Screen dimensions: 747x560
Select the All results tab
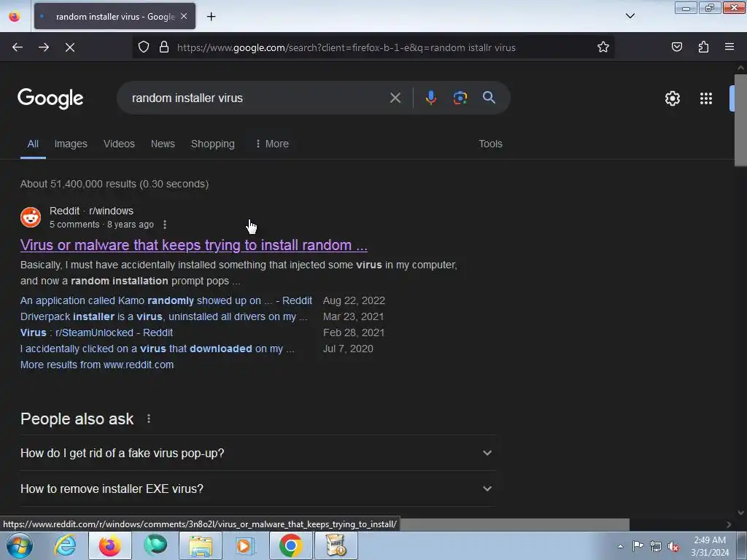[33, 144]
